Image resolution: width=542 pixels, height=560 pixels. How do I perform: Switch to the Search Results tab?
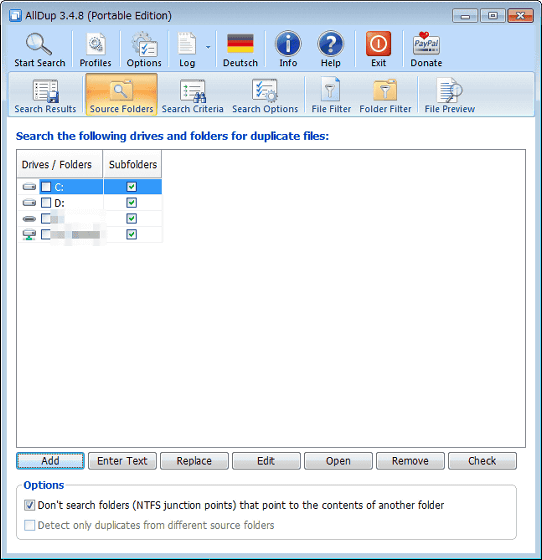[45, 96]
